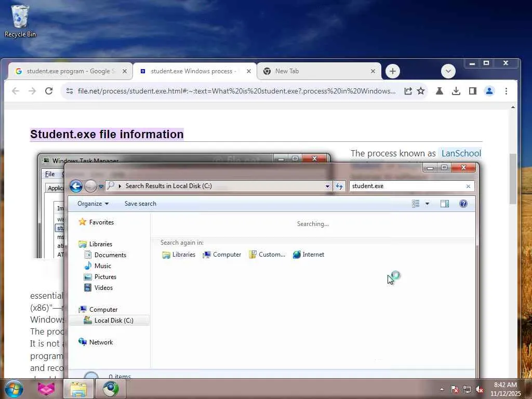Search again in Computer
Screen dimensions: 532x399
click(222, 255)
